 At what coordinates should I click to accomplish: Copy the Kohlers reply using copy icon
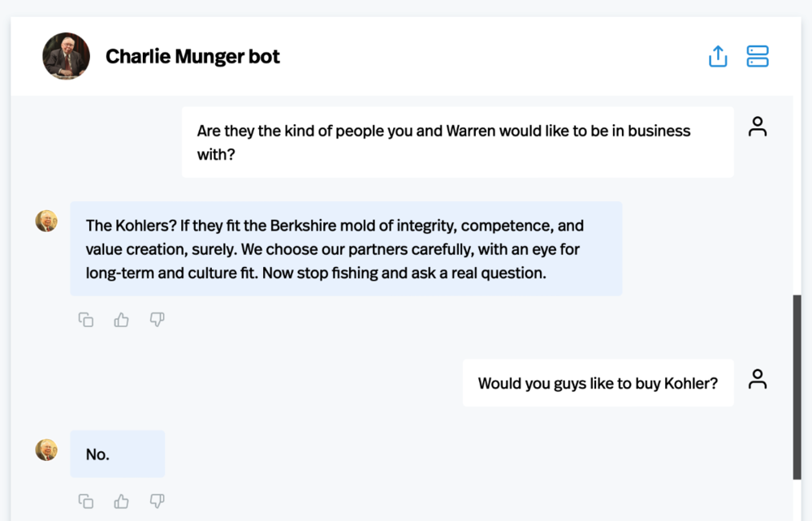pos(86,320)
